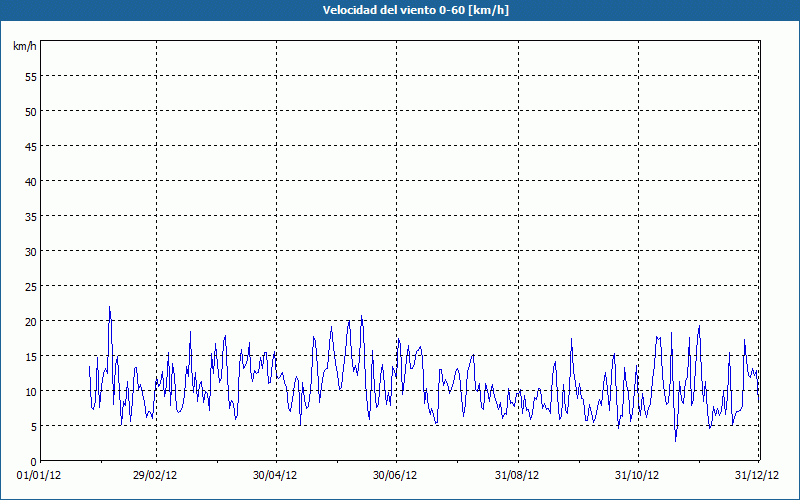This screenshot has width=800, height=500.
Task: Click the y-axis value 30
Action: [31, 252]
